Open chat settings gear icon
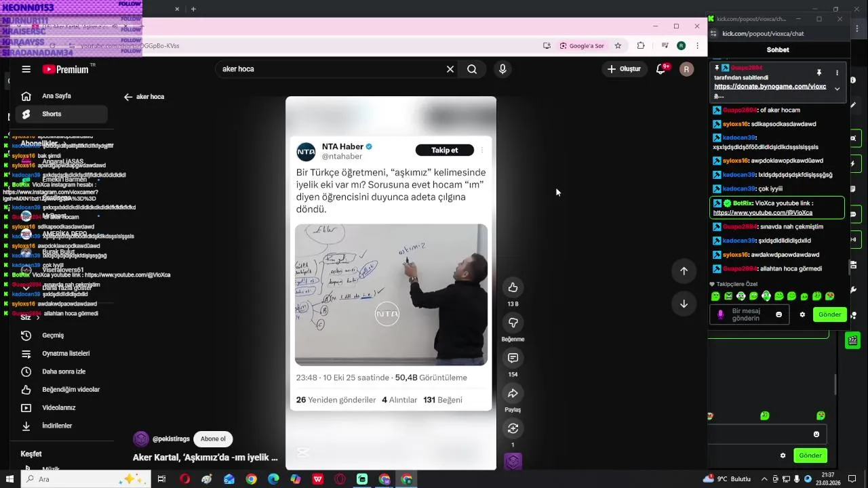This screenshot has height=488, width=868. pyautogui.click(x=802, y=314)
